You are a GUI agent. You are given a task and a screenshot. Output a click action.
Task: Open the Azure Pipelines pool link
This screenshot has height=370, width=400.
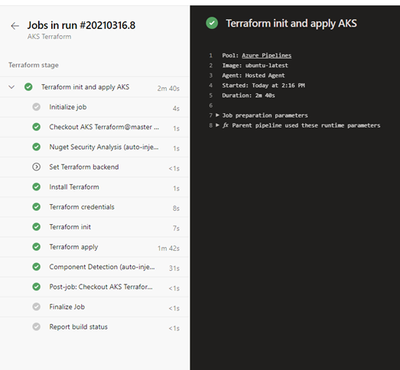[x=267, y=55]
